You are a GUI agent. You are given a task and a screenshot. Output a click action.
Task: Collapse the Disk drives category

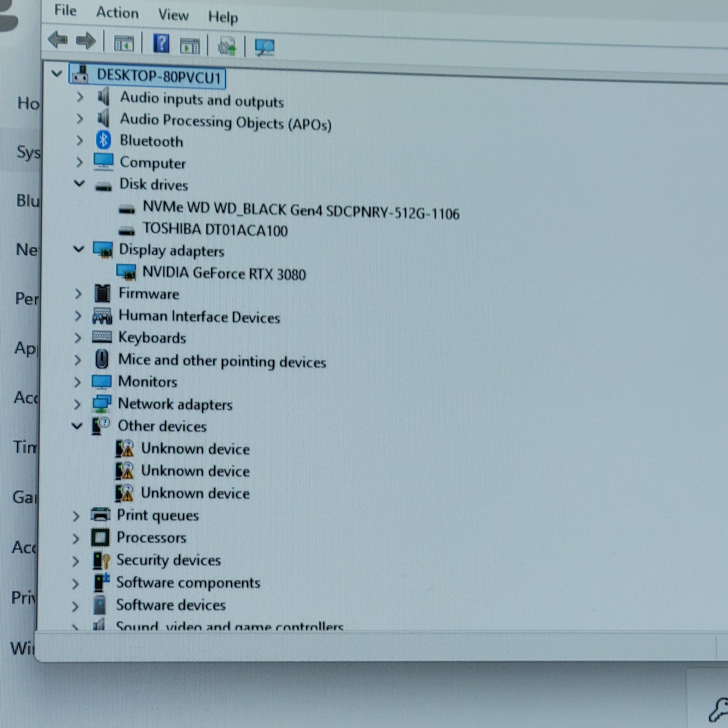[x=79, y=183]
